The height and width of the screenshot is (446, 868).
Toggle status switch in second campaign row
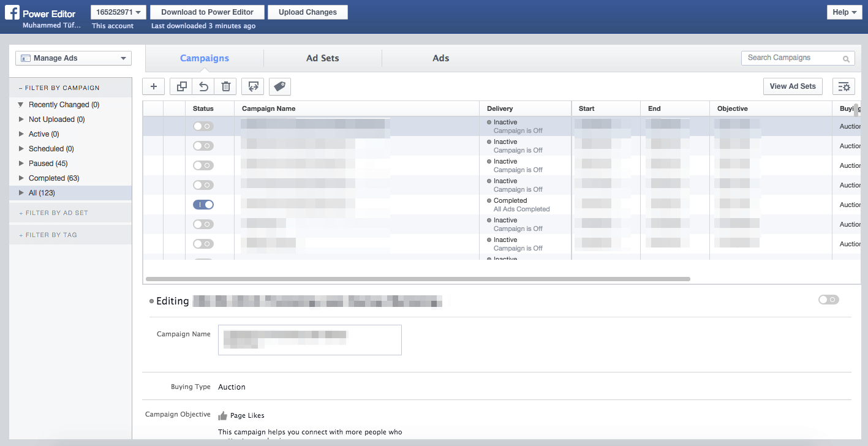pos(203,146)
